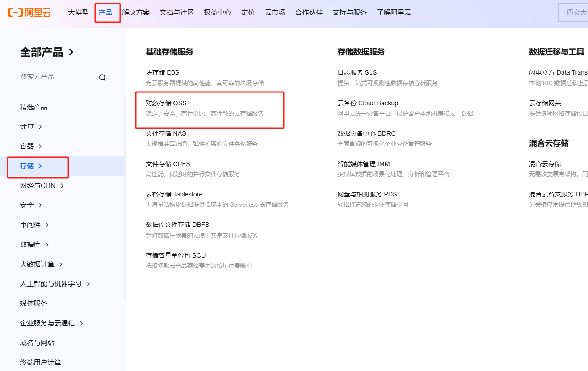
Task: Click the Alibaba Cloud logo
Action: click(x=29, y=13)
